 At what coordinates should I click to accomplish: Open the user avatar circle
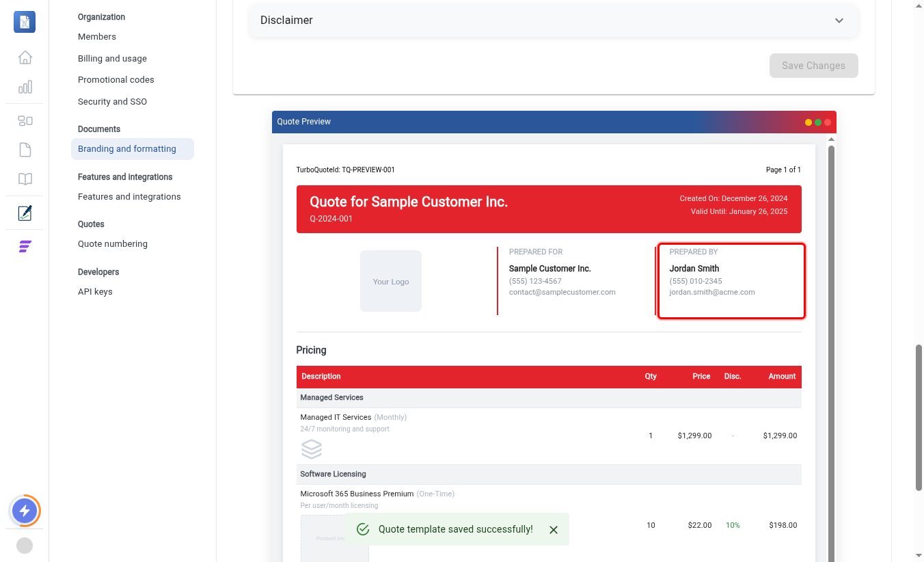click(x=25, y=546)
